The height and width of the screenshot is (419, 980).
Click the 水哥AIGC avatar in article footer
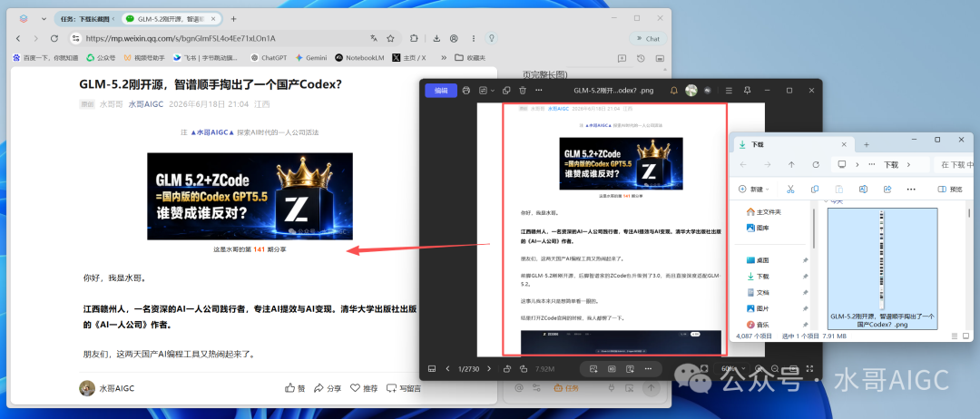point(87,388)
